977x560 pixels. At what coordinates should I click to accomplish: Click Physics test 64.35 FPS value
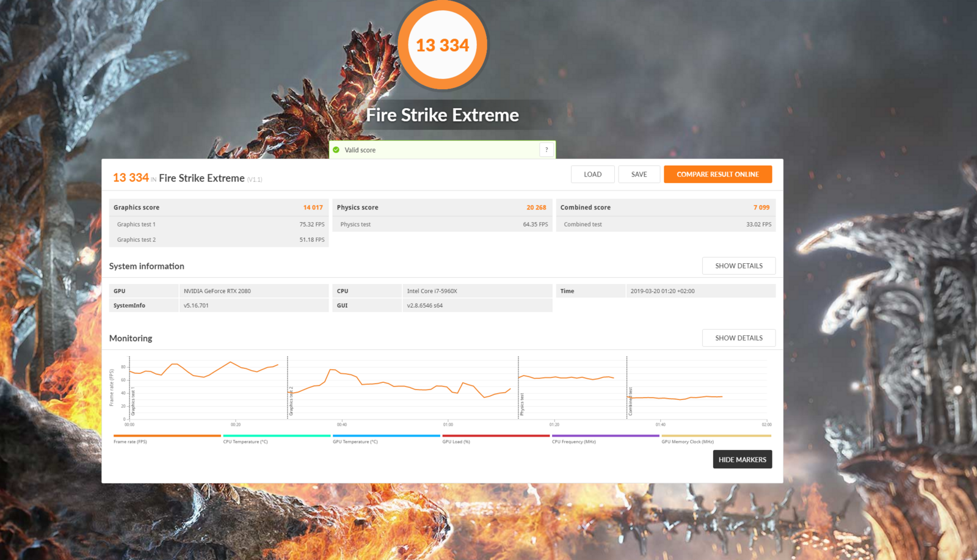pos(536,224)
